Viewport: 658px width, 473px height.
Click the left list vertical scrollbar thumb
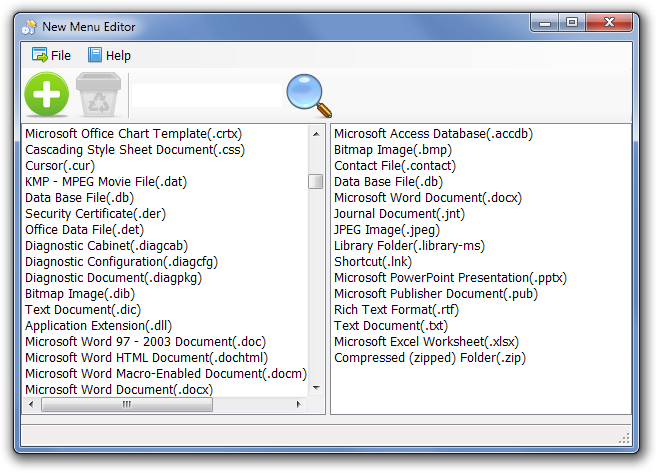click(x=316, y=182)
